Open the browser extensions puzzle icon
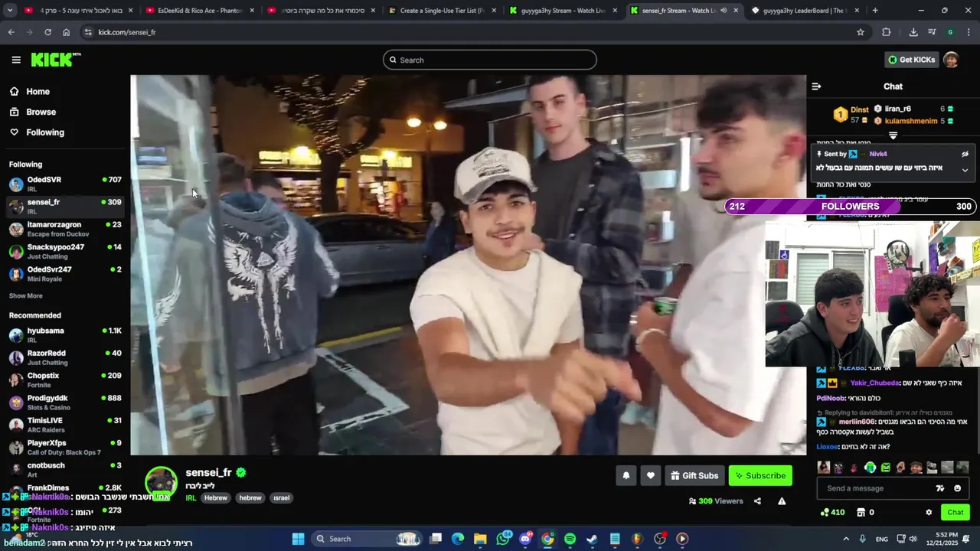The image size is (980, 551). 887,32
